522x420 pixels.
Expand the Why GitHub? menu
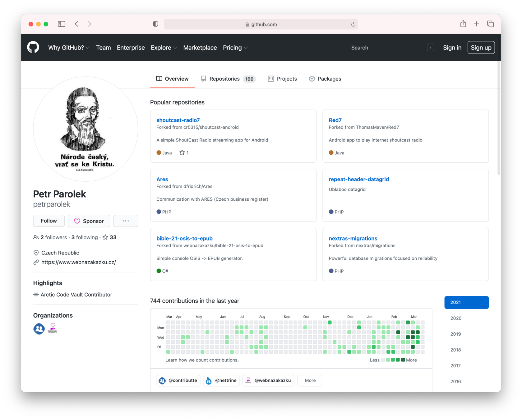(69, 48)
